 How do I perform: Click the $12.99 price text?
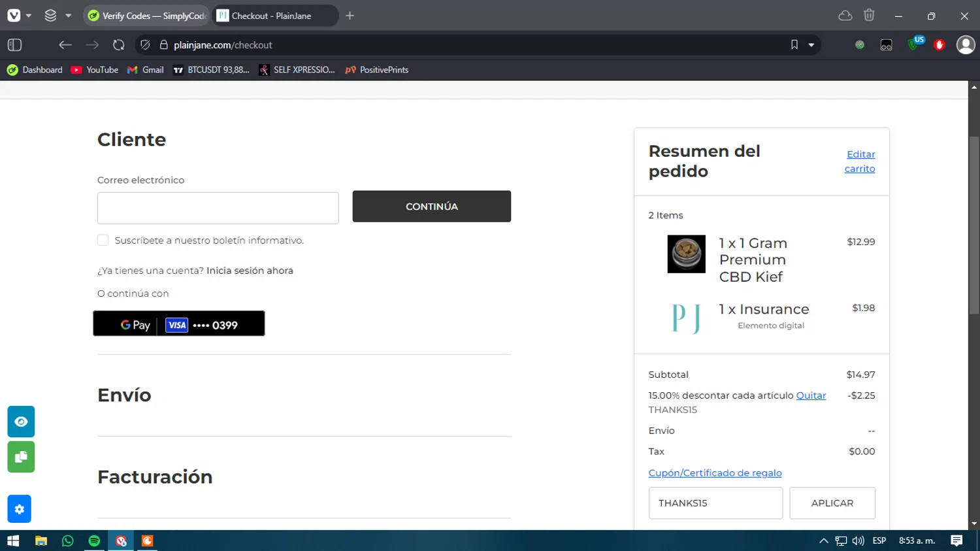[x=861, y=242]
